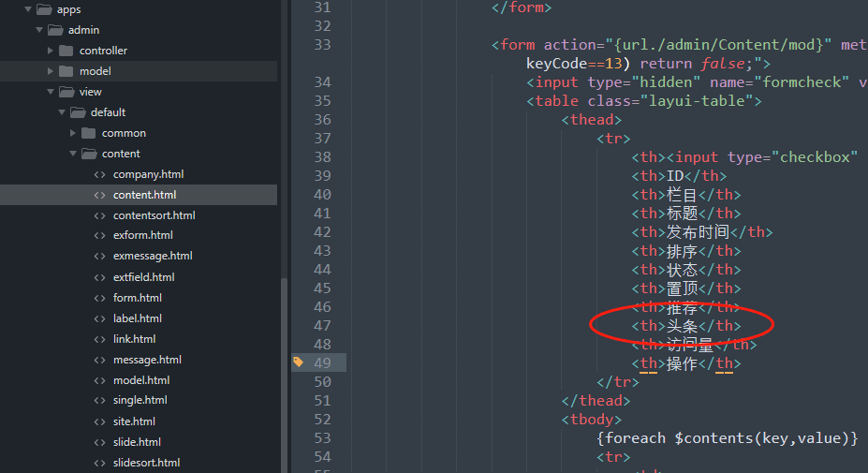Viewport: 868px width, 473px height.
Task: Collapse the content folder arrow
Action: (72, 154)
